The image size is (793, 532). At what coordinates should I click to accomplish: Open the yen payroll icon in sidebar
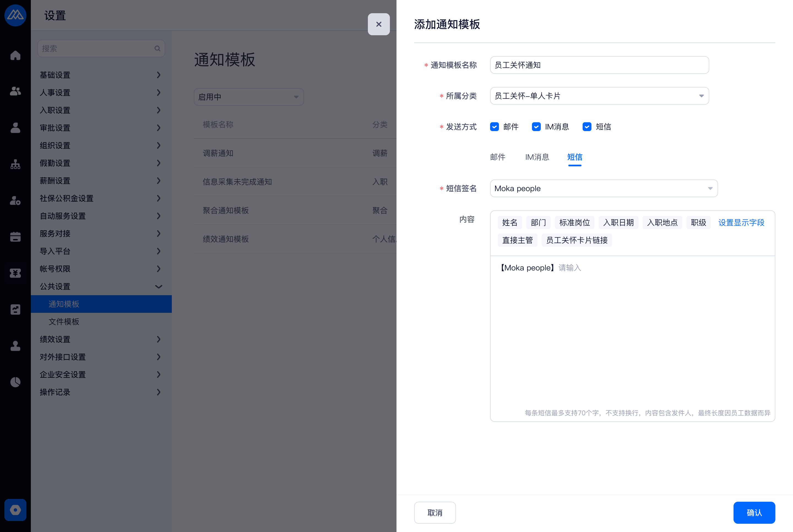click(15, 273)
